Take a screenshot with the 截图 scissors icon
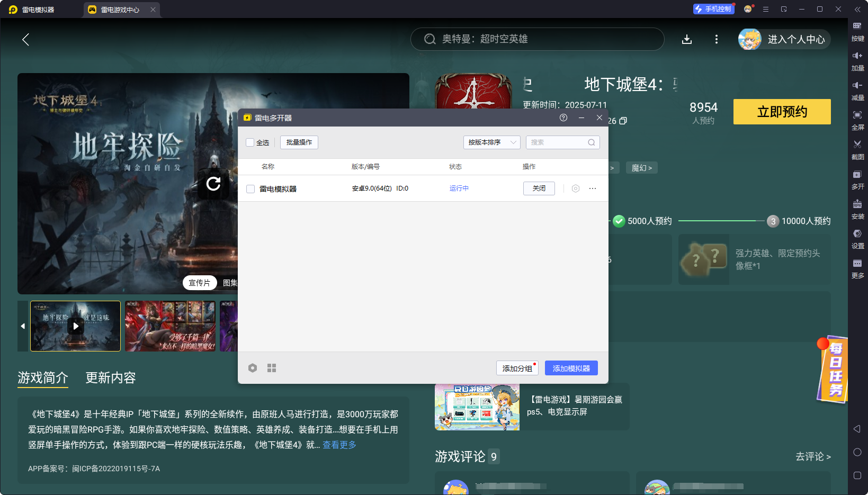The height and width of the screenshot is (495, 868). (x=857, y=149)
